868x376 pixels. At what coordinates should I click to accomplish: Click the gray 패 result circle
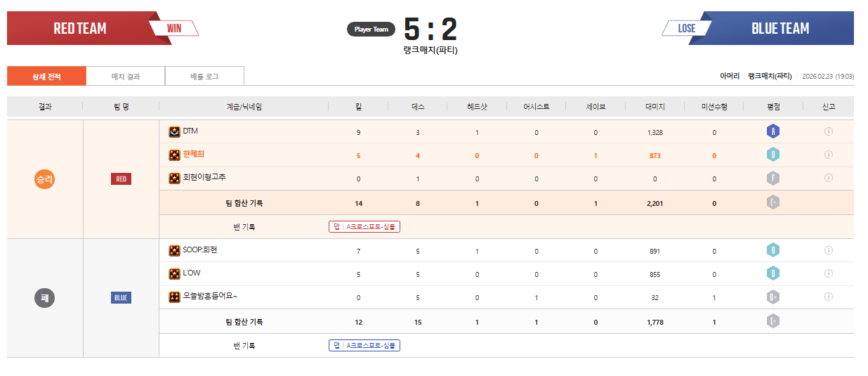[45, 298]
